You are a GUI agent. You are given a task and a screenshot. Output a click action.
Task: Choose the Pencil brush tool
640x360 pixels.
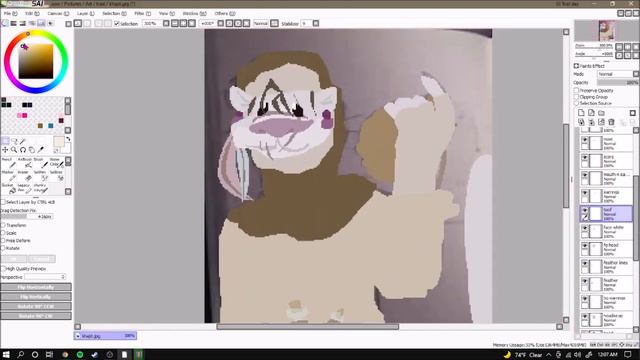click(x=8, y=162)
